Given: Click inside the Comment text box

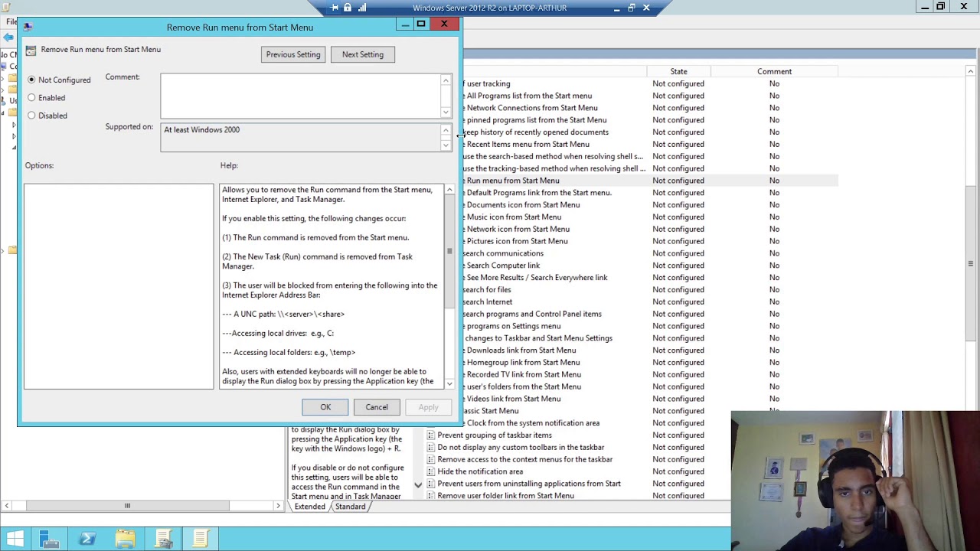Looking at the screenshot, I should [x=300, y=96].
